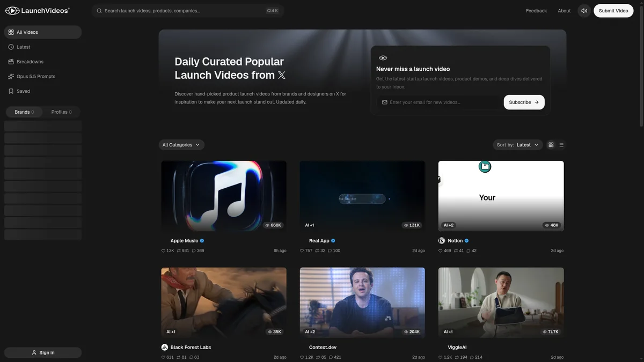The image size is (644, 362).
Task: Click the Black Forest Labs avatar icon
Action: click(x=165, y=347)
